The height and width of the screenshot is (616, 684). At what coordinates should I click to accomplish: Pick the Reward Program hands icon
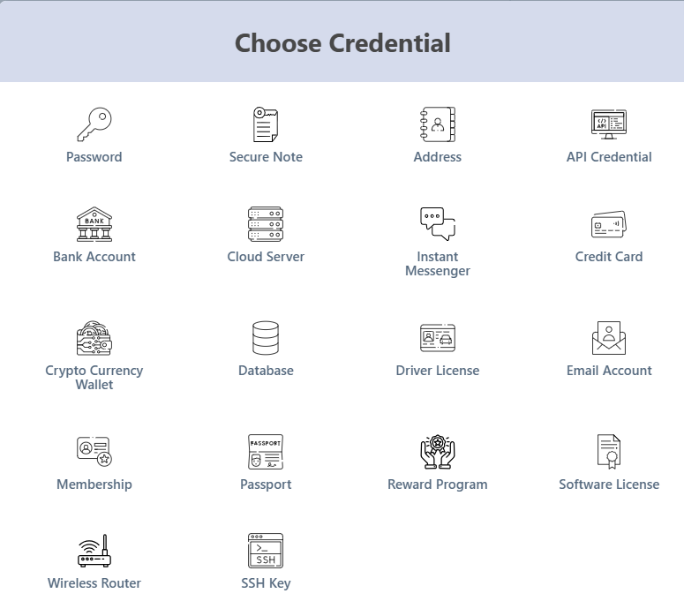[x=438, y=452]
